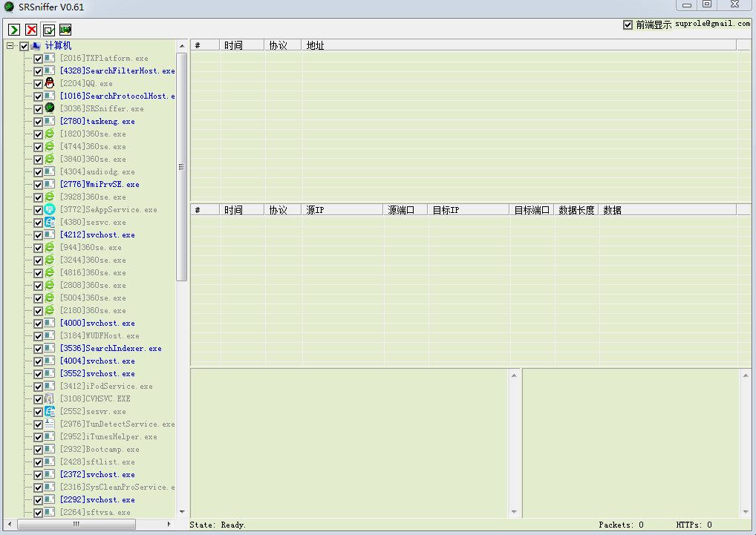
Task: Click the icon for [3108]CVHSVC.EXE
Action: pyautogui.click(x=50, y=398)
